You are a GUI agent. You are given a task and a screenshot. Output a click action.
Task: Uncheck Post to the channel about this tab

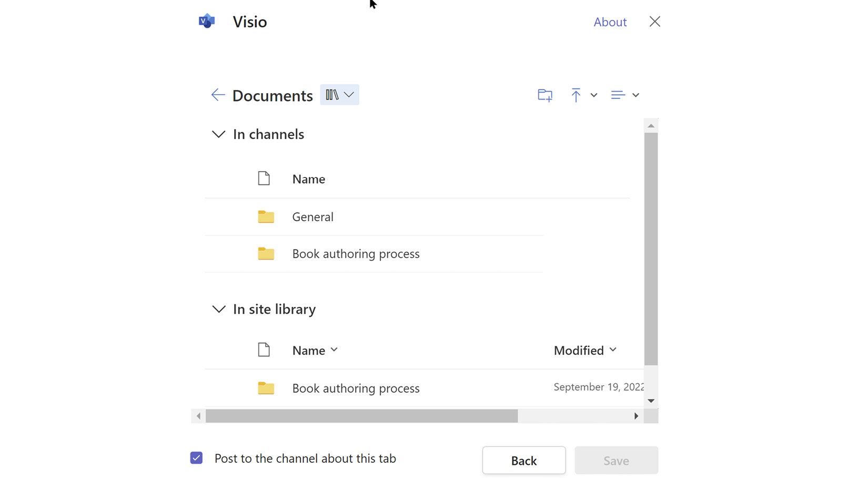tap(196, 458)
